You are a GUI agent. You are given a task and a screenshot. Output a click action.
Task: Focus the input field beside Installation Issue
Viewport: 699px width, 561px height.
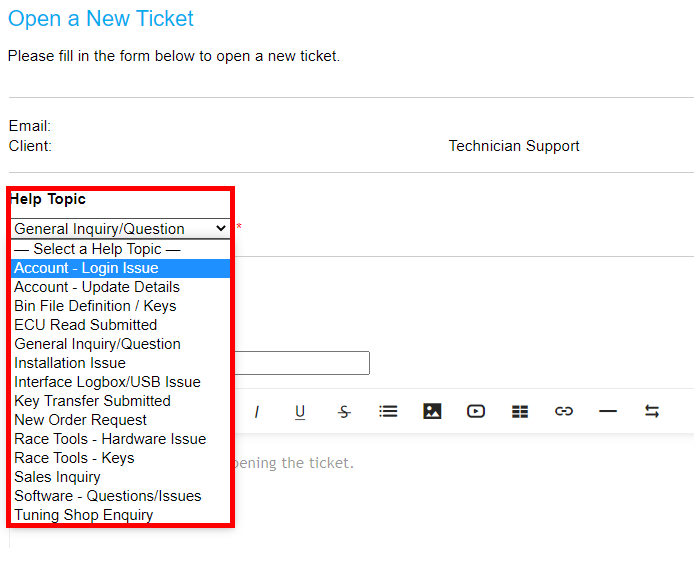302,363
